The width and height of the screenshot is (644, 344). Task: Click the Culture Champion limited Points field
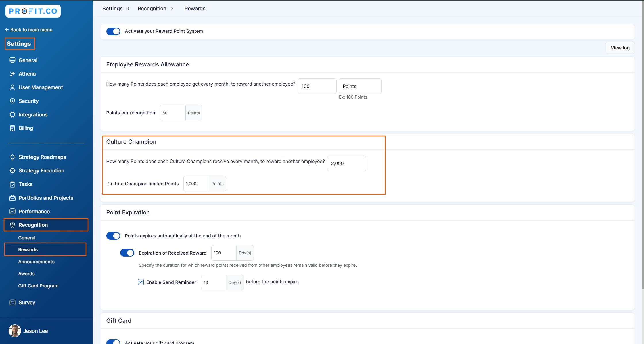tap(196, 184)
